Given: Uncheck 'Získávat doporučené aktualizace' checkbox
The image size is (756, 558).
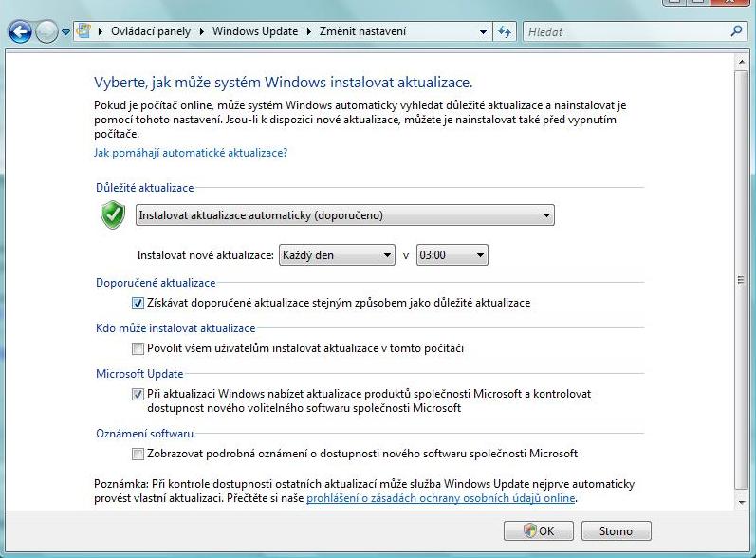Looking at the screenshot, I should (x=138, y=303).
